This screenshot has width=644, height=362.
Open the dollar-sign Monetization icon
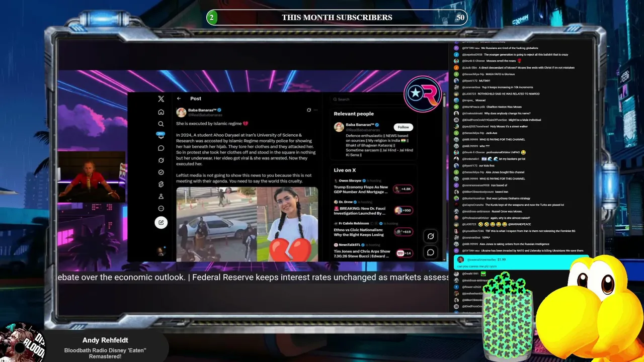tap(161, 185)
